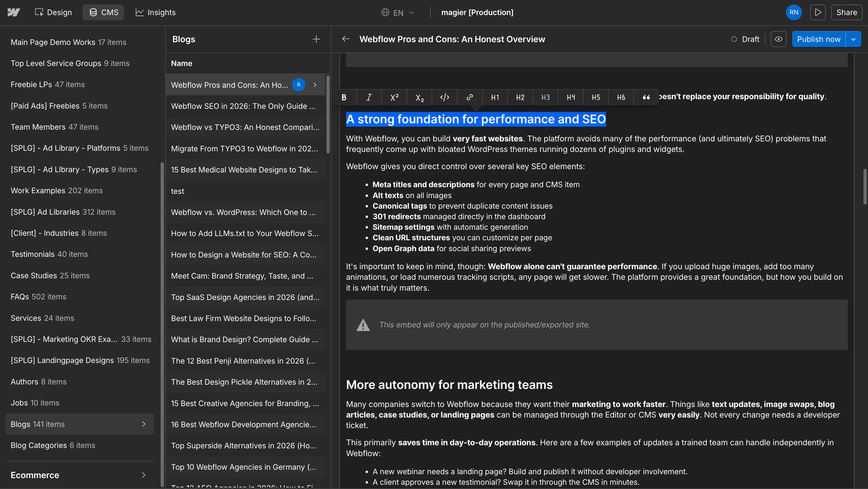
Task: Set heading to H6
Action: click(x=621, y=97)
